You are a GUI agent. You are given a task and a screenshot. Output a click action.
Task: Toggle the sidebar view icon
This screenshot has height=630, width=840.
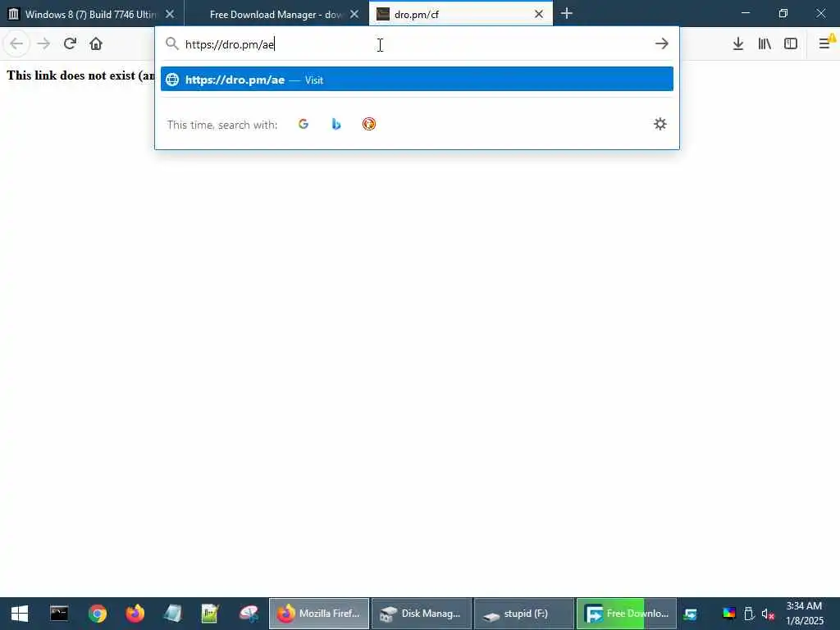(791, 44)
